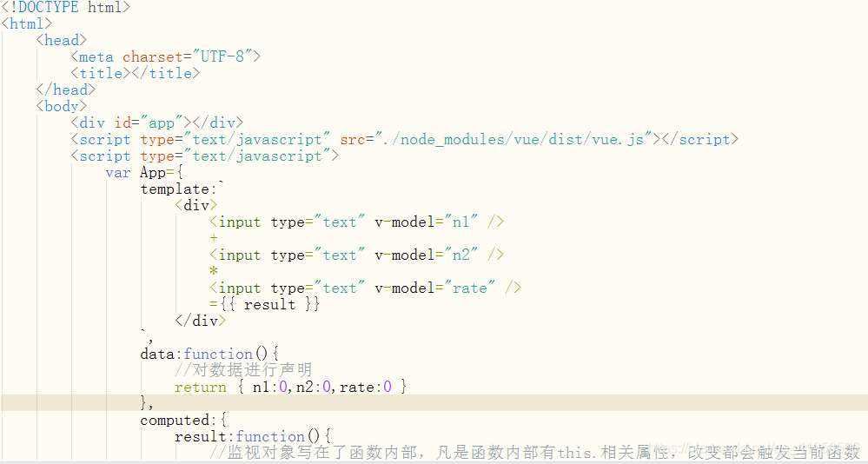Screen dimensions: 868x464
Task: Click the div id="app" line
Action: 156,123
